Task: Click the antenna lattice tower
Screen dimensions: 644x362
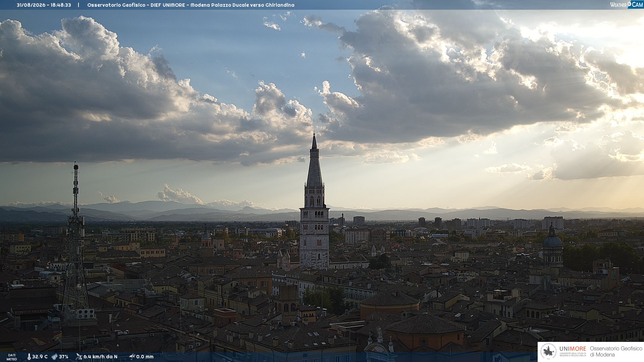Action: coord(76,241)
